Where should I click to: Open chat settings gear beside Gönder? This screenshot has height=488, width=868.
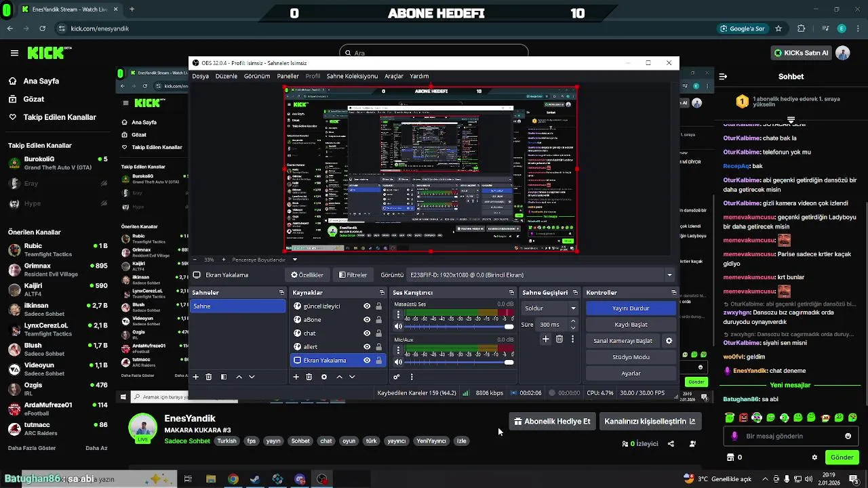[x=814, y=457]
